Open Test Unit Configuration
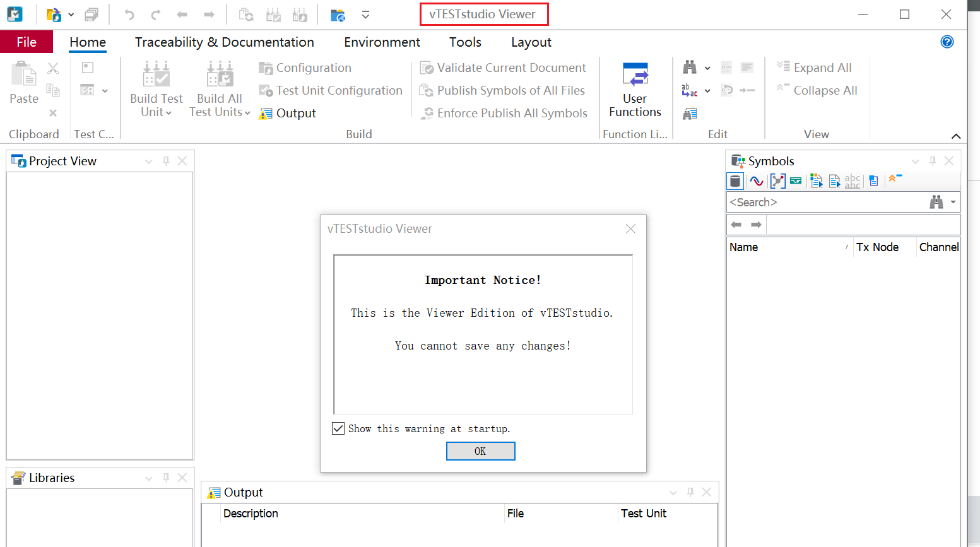This screenshot has width=980, height=547. 331,90
